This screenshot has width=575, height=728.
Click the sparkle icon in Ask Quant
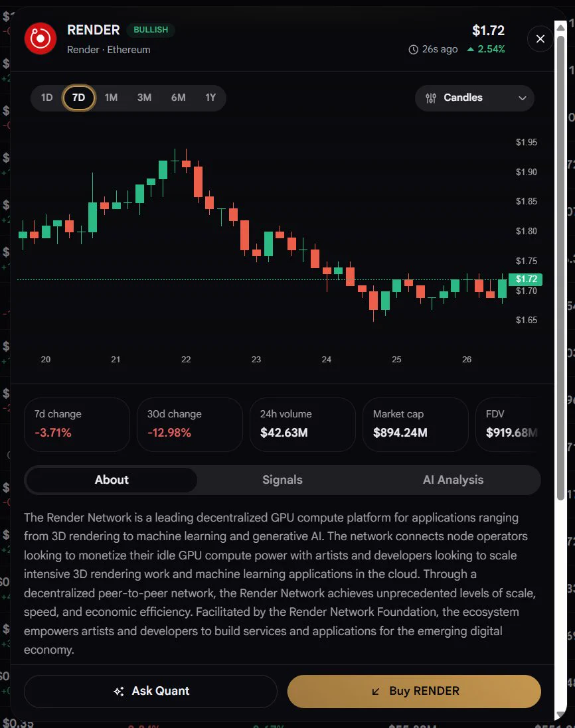(x=118, y=692)
